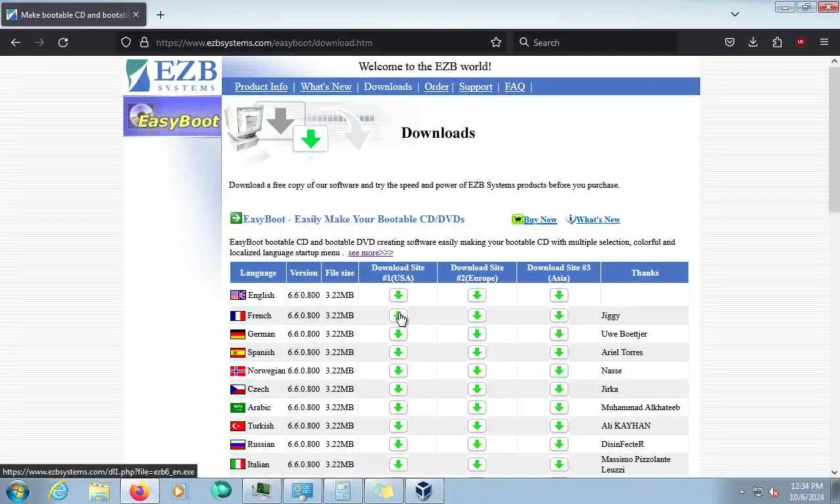Click the Norwegian language row label

[x=266, y=371]
